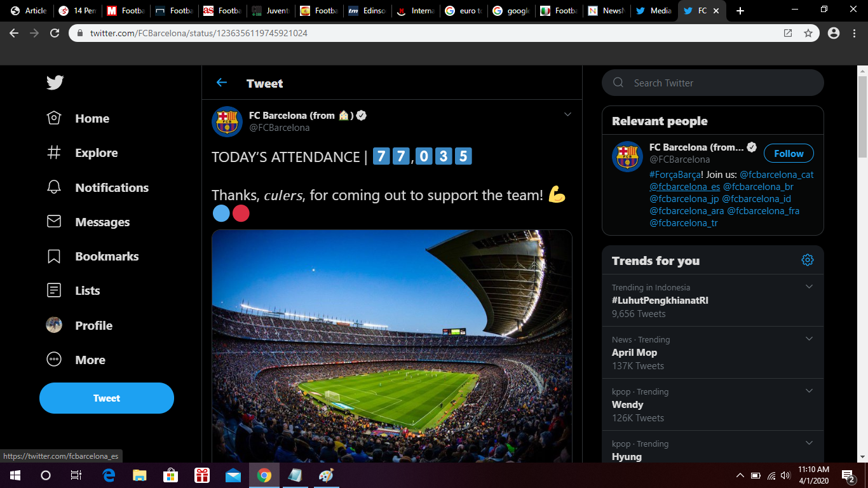Viewport: 868px width, 488px height.
Task: Open a new browser tab
Action: click(x=740, y=11)
